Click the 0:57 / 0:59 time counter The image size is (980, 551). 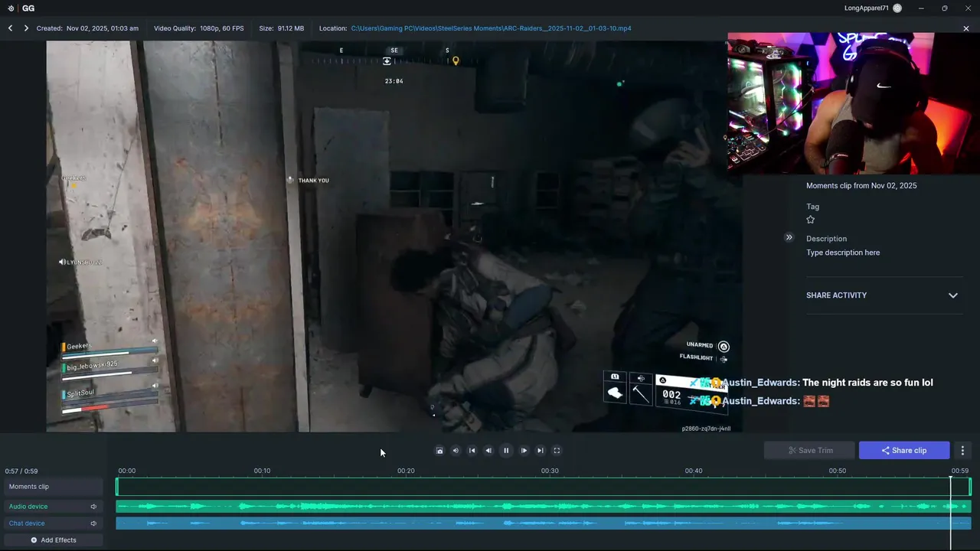pyautogui.click(x=21, y=471)
